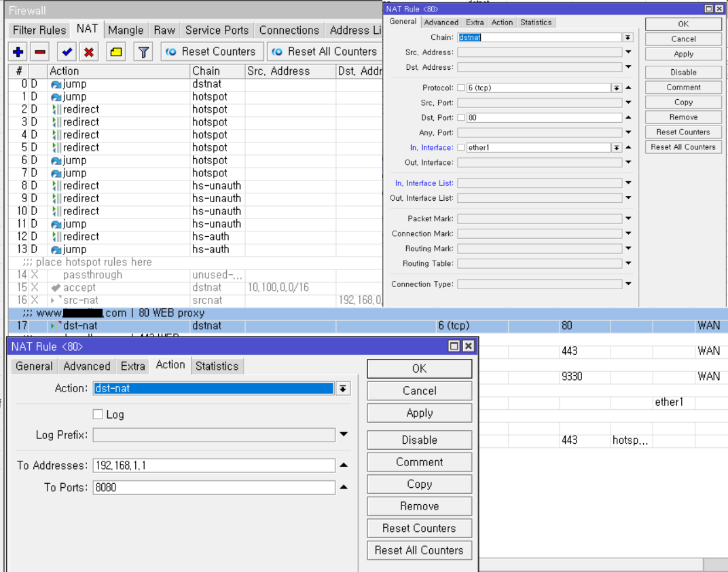Click the redirect icon in row 2

point(56,109)
